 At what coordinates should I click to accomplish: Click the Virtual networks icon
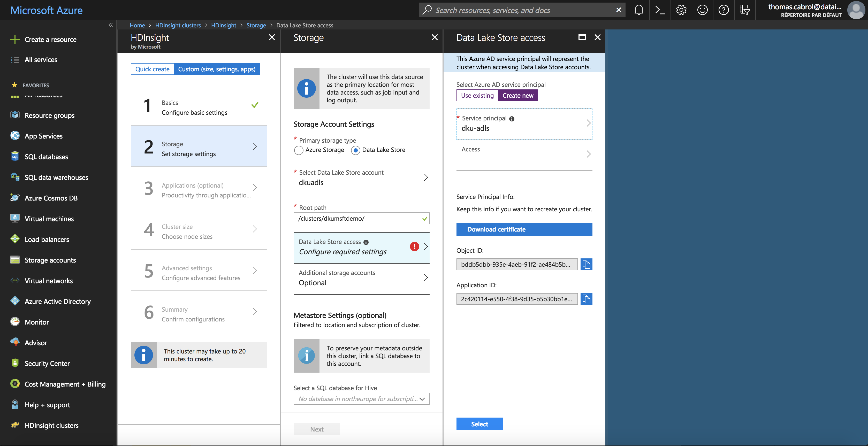pos(15,280)
